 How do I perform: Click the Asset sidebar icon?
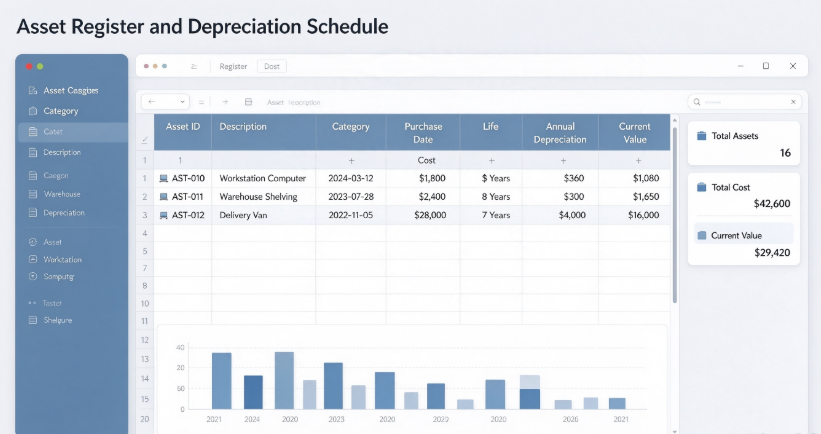point(33,242)
